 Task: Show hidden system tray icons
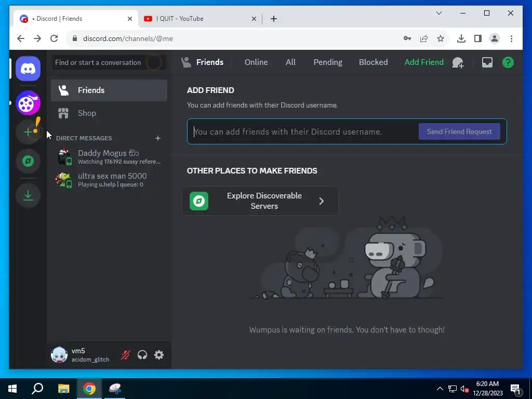(x=440, y=389)
